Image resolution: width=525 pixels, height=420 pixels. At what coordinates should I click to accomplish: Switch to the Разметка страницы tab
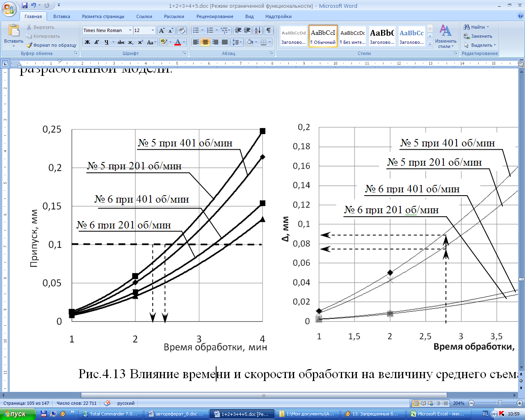click(103, 16)
